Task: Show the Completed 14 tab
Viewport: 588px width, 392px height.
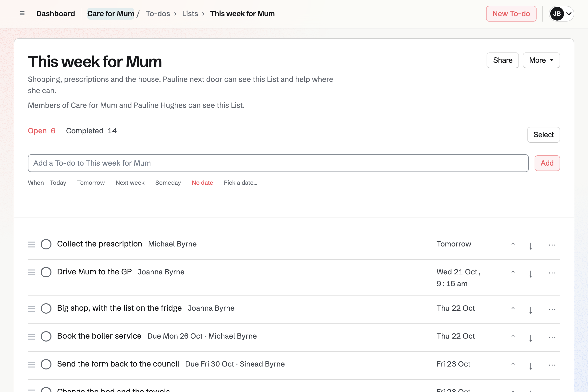Action: pyautogui.click(x=91, y=131)
